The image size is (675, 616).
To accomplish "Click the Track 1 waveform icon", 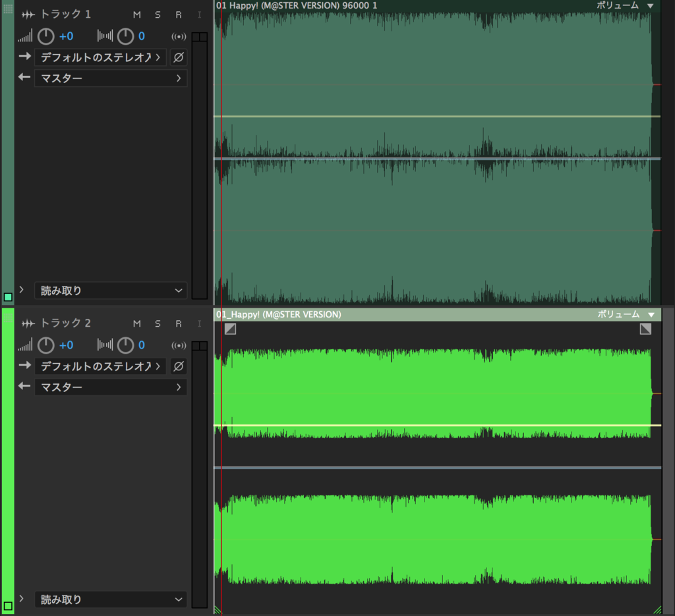I will 28,15.
